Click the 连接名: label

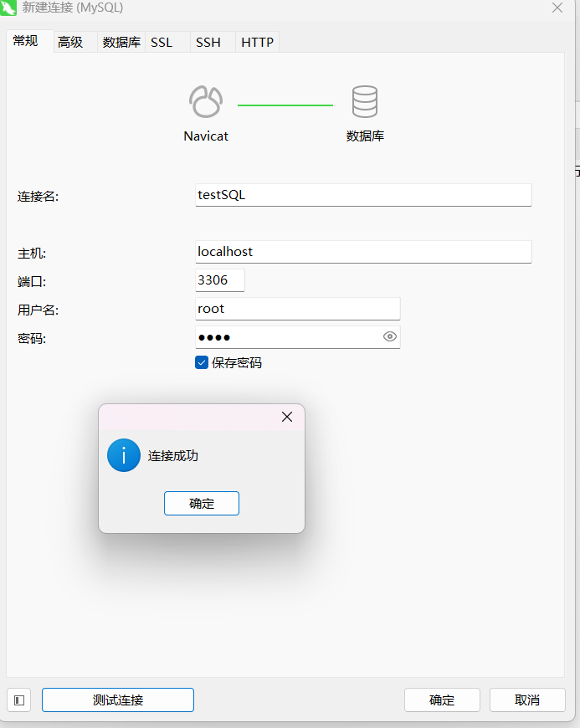click(x=38, y=197)
